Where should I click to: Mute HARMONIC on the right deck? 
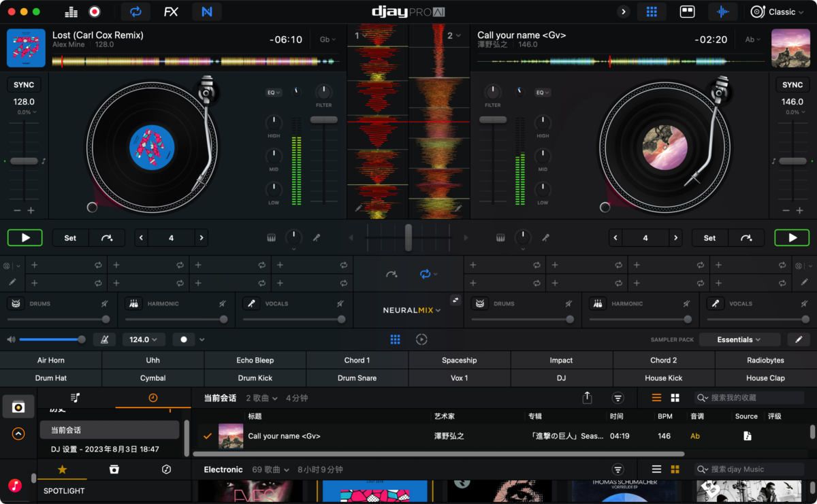[x=686, y=303]
